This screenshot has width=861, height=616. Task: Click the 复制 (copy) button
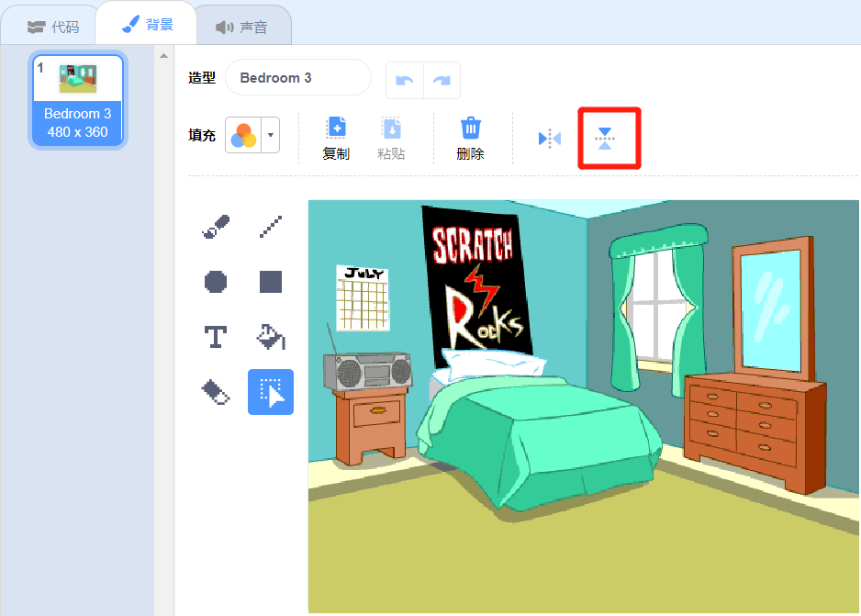click(336, 138)
